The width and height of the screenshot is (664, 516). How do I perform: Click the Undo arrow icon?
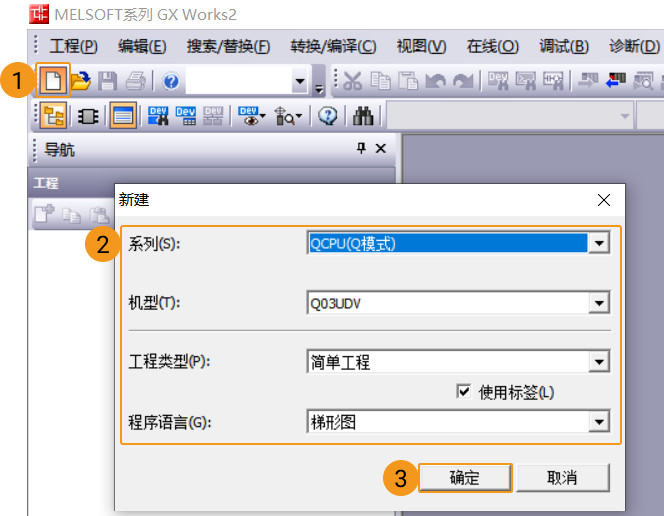click(x=436, y=80)
